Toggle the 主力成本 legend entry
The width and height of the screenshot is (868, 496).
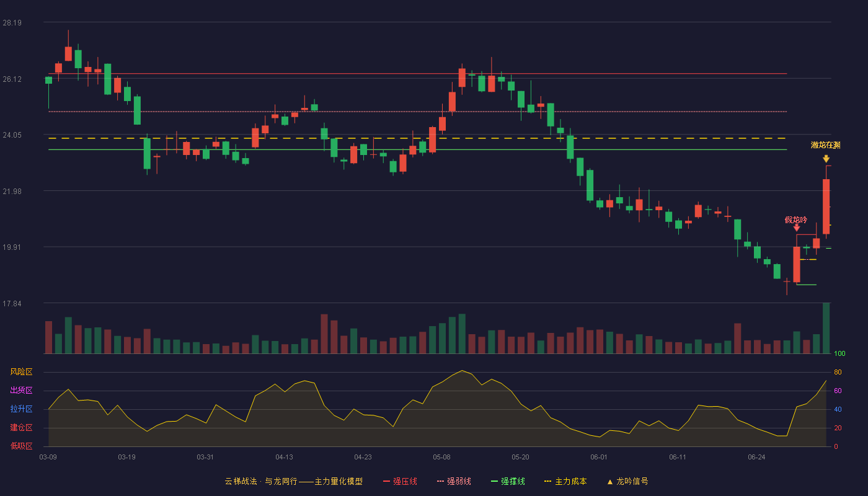click(565, 481)
